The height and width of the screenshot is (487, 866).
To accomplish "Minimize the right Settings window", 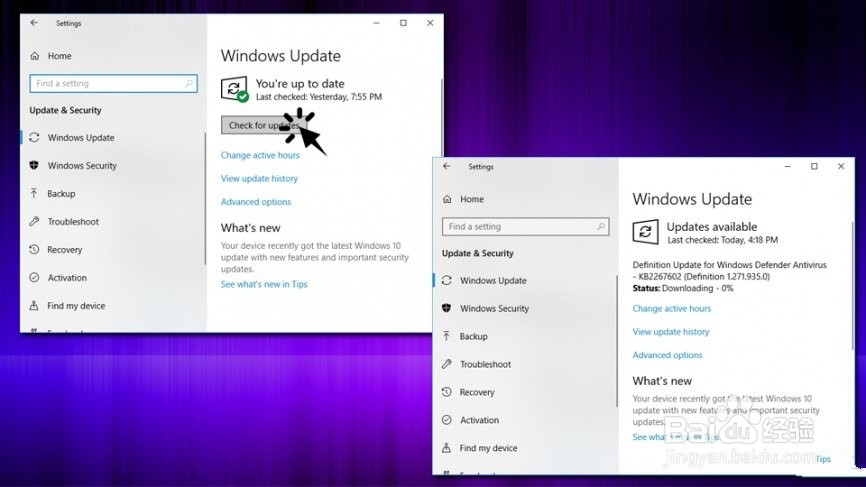I will (788, 166).
